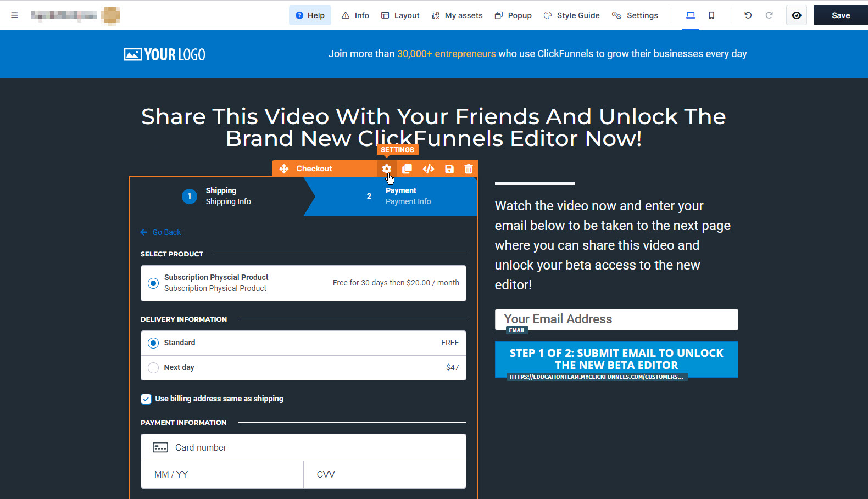Click the Your Email Address field
Screen dimensions: 868x499
tap(616, 319)
